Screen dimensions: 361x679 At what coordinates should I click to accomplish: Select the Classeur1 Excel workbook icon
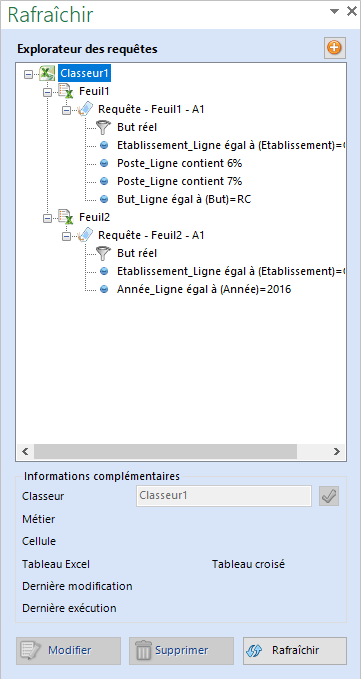pos(46,74)
